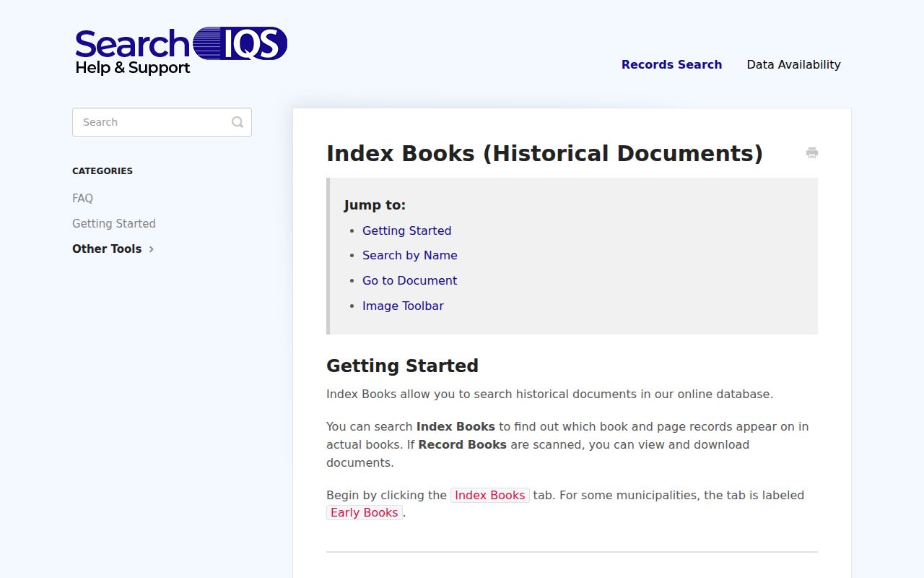Click the Jump to: heading text
Image resolution: width=924 pixels, height=578 pixels.
pos(375,205)
